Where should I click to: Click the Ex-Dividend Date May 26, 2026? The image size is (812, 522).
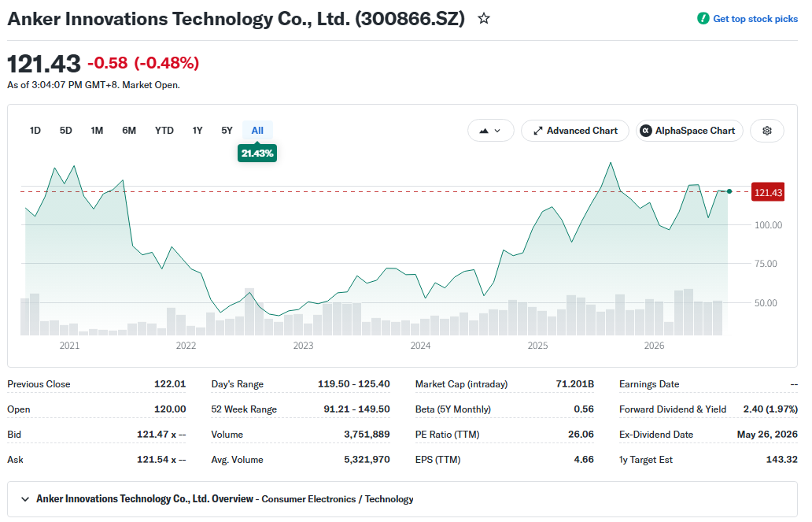(x=767, y=435)
